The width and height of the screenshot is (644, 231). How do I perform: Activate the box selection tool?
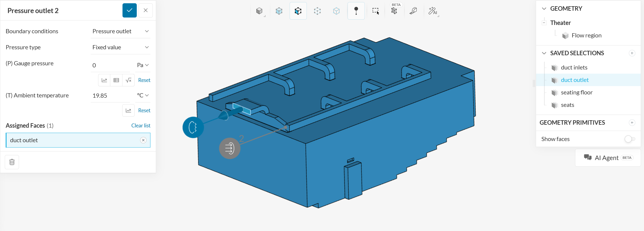[376, 11]
